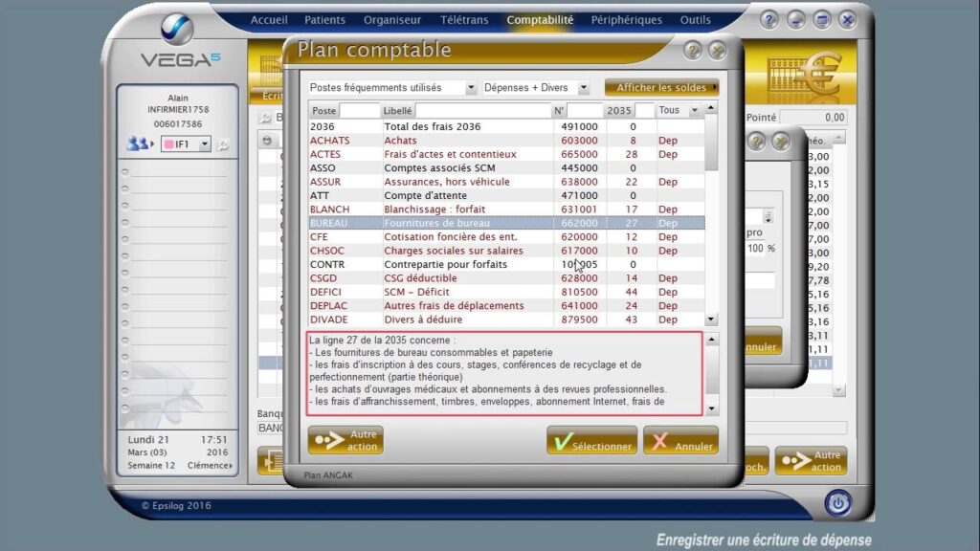
Task: Click the search magnifier icon beside IF1
Action: [222, 144]
